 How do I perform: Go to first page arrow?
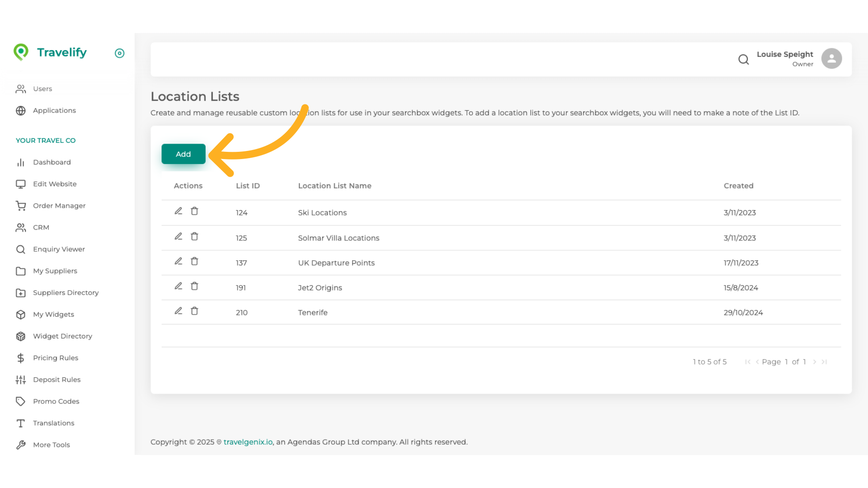747,362
